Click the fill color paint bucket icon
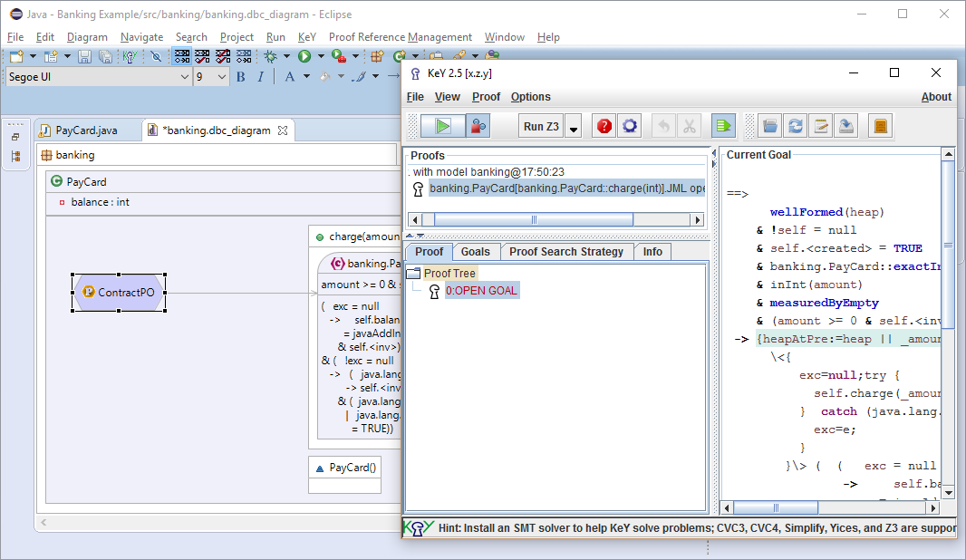 [324, 77]
